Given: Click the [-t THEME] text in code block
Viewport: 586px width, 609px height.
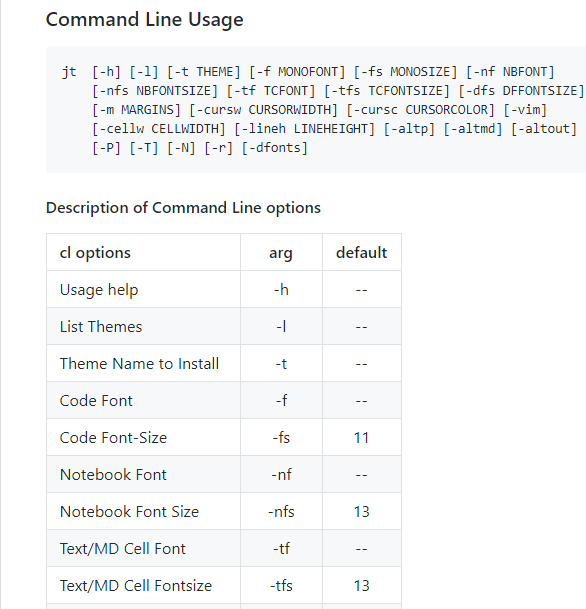Looking at the screenshot, I should pyautogui.click(x=204, y=72).
